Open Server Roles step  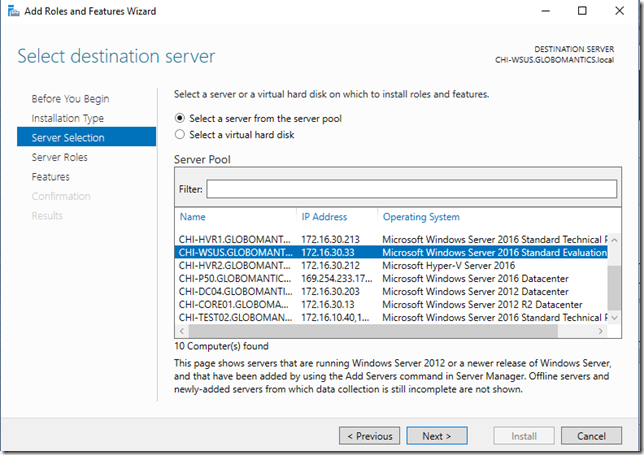60,157
